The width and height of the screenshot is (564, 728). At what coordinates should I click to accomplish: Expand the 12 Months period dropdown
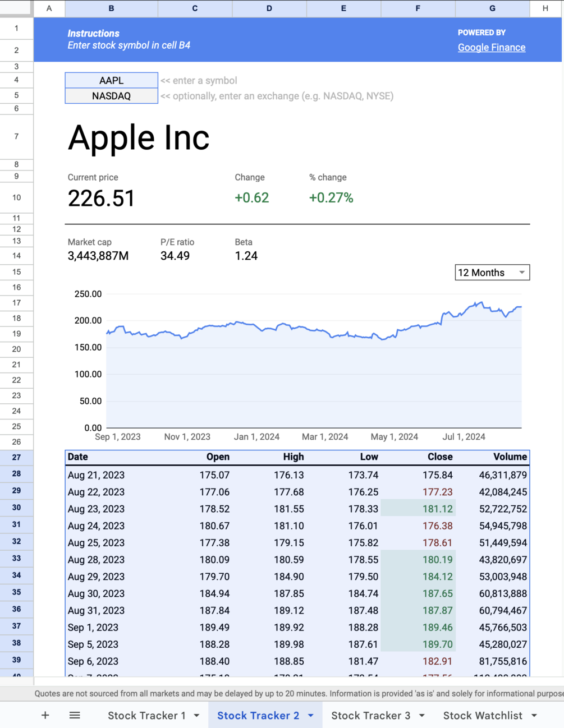pyautogui.click(x=522, y=273)
